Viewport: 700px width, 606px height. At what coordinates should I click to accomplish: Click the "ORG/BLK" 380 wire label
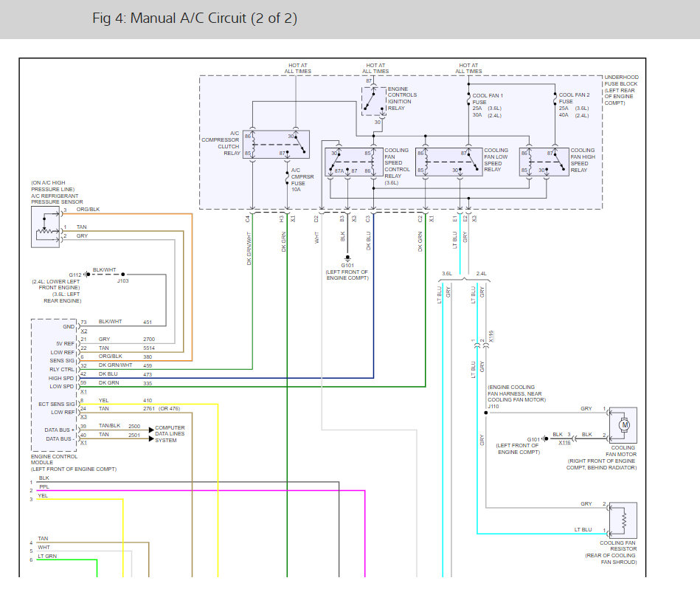point(110,356)
